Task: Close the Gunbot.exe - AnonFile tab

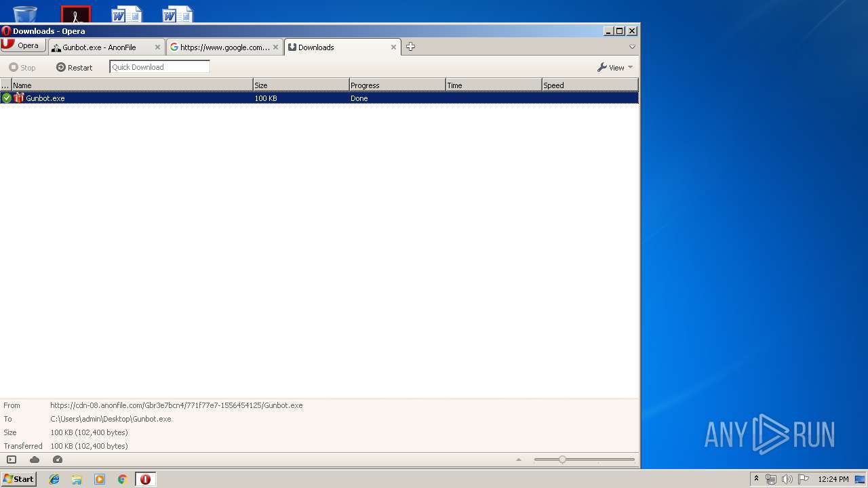Action: 157,47
